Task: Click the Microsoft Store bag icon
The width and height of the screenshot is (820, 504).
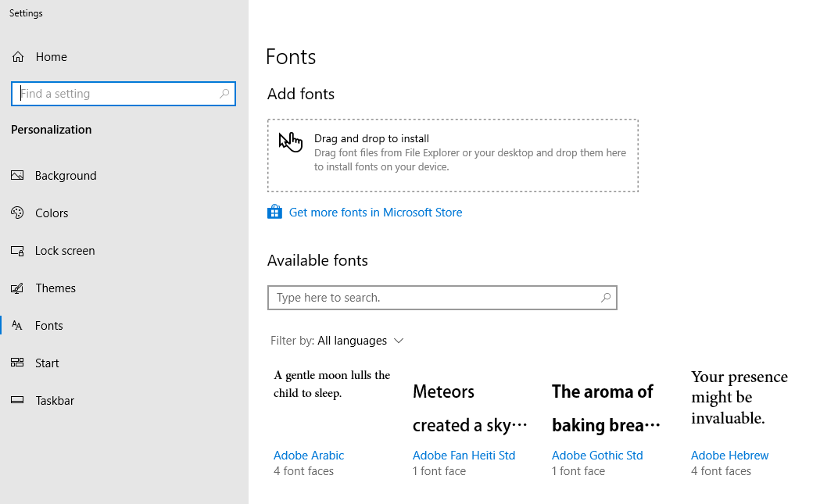Action: (274, 212)
